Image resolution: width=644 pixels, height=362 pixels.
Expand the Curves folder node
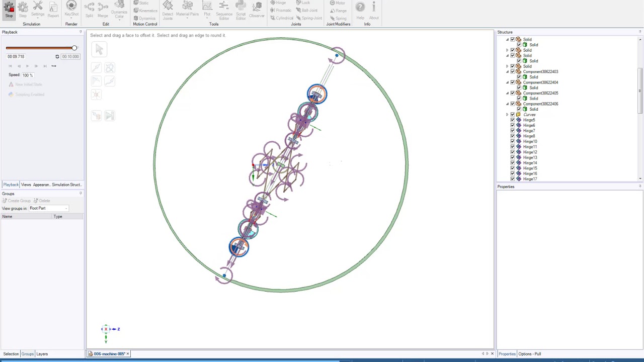(507, 115)
